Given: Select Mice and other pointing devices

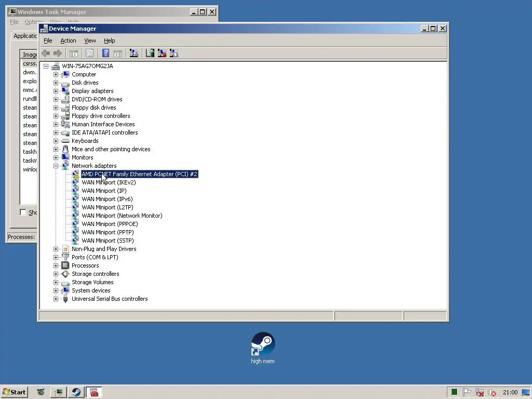Looking at the screenshot, I should point(111,149).
